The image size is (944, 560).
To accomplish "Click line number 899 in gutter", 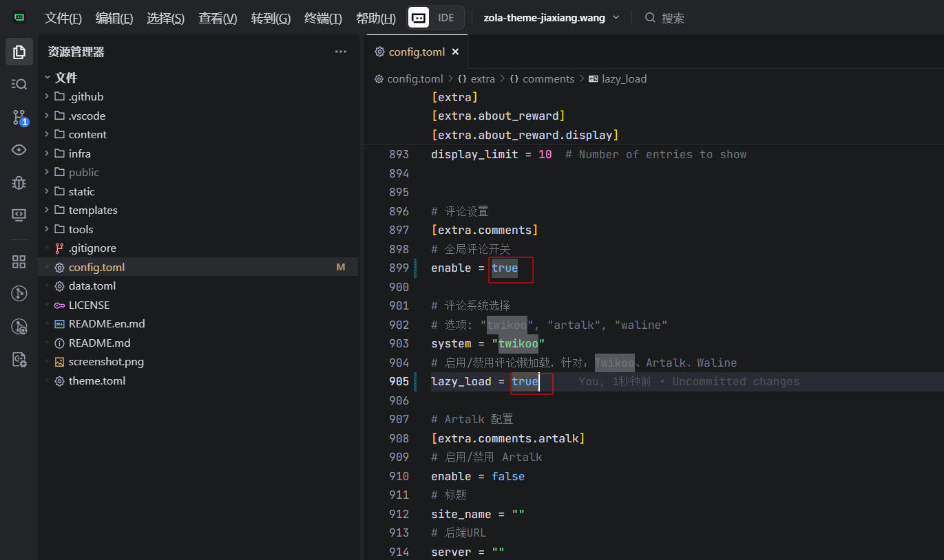I will (399, 268).
